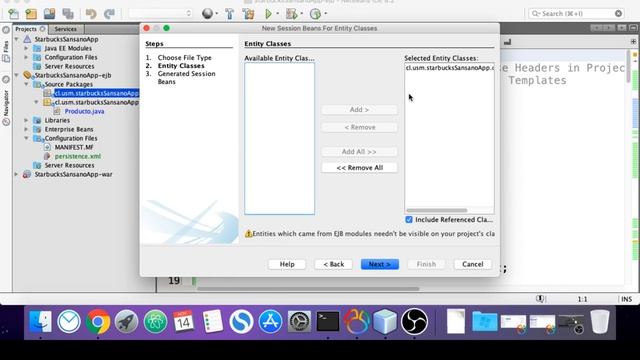
Task: Click the Save All toolbar icon
Action: point(68,14)
